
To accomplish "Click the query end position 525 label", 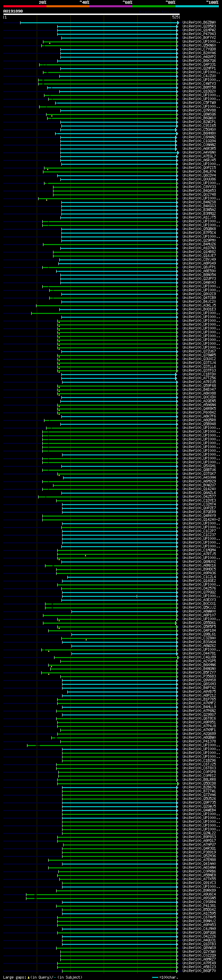I will click(x=175, y=17).
